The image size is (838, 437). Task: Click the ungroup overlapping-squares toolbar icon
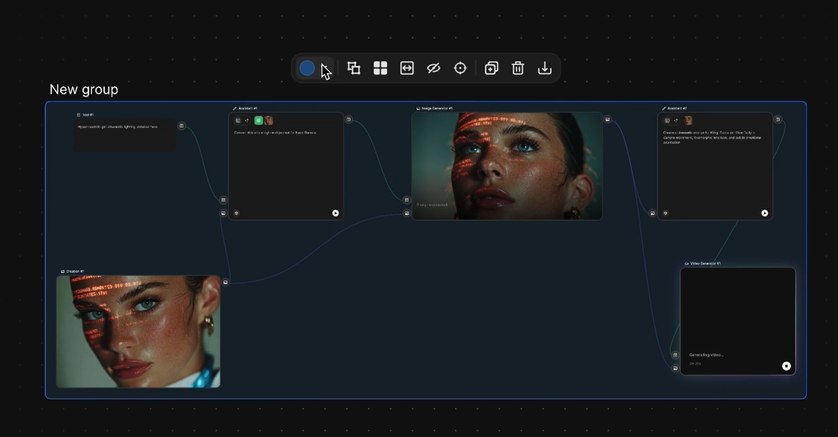354,68
